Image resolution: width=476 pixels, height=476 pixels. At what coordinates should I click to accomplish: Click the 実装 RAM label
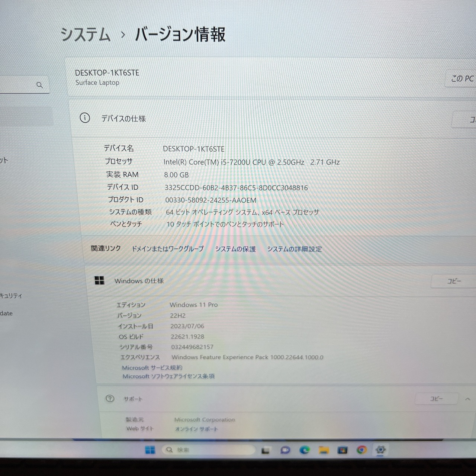click(x=122, y=174)
